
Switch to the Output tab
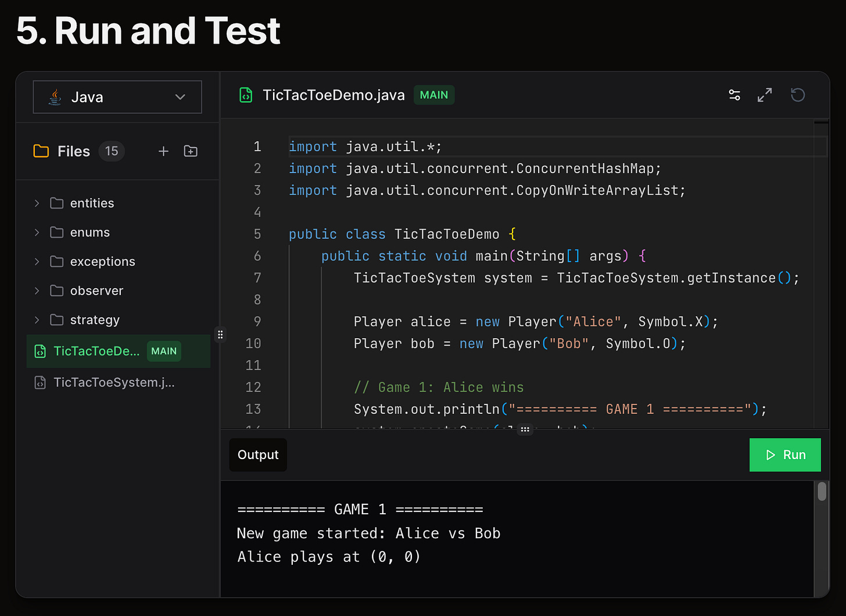tap(258, 454)
